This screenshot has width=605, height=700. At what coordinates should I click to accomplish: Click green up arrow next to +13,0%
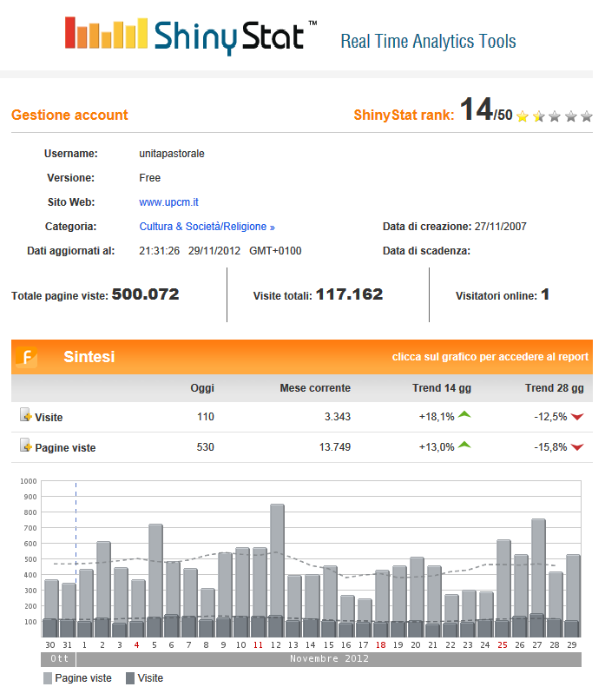click(464, 445)
